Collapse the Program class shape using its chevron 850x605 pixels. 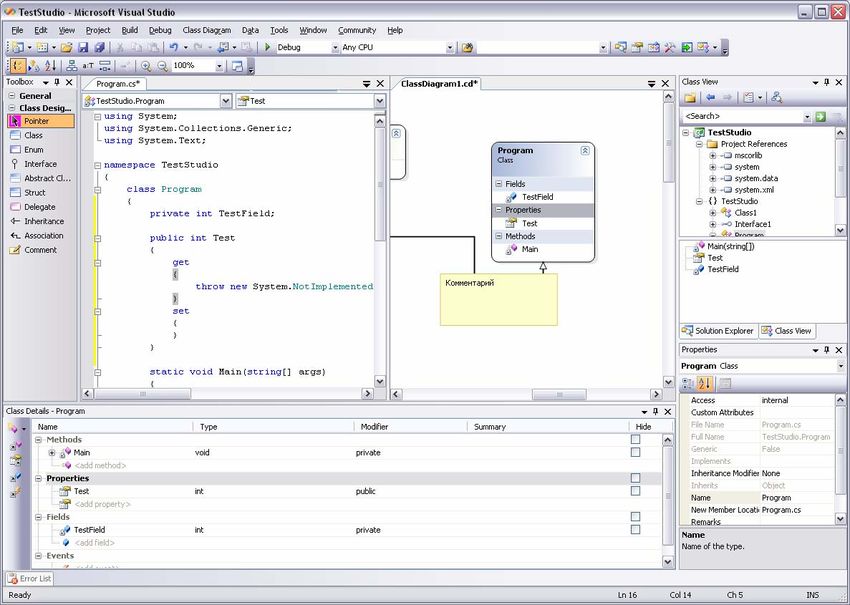click(x=585, y=150)
